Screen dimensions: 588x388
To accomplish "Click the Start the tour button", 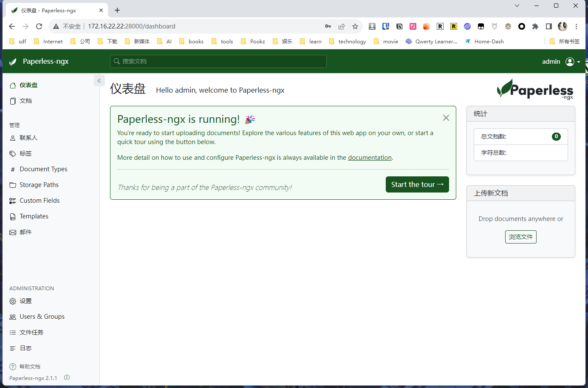I will (417, 184).
